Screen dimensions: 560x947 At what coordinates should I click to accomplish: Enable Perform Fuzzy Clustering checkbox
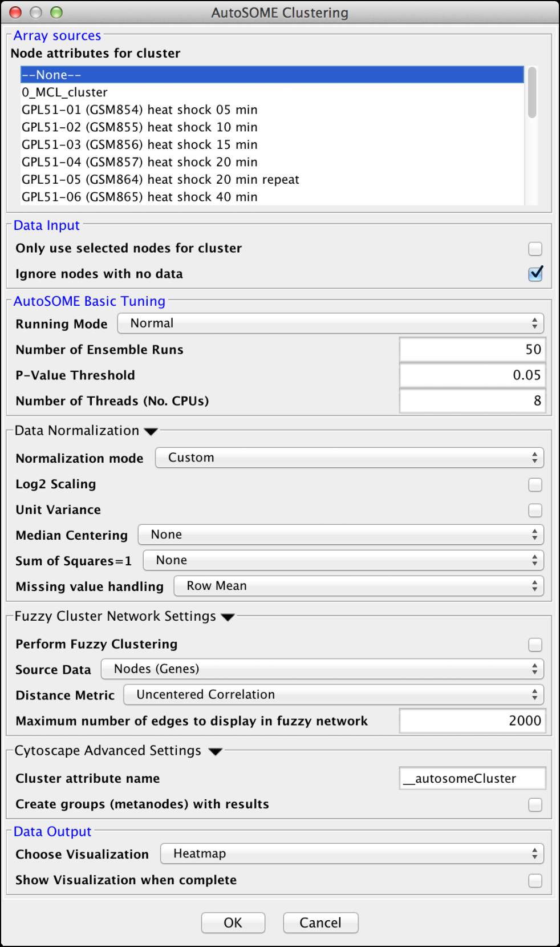tap(535, 645)
